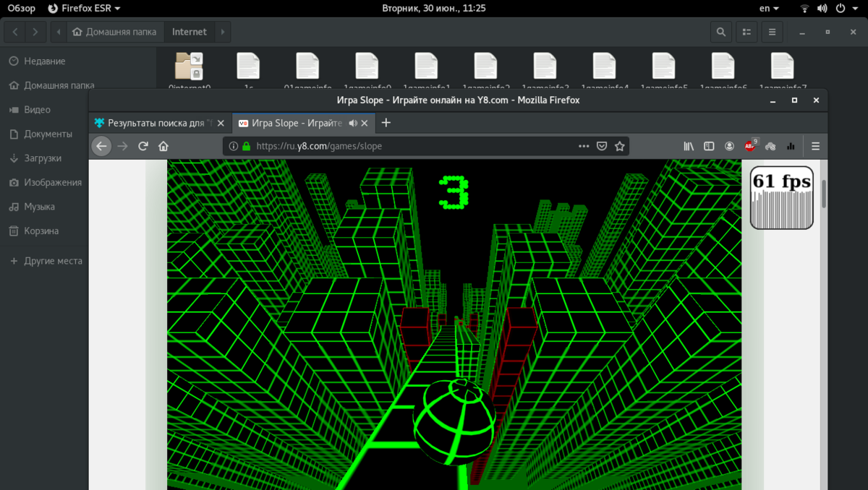Select the 1gameinfo1 file icon
The height and width of the screenshot is (490, 868).
pyautogui.click(x=426, y=66)
